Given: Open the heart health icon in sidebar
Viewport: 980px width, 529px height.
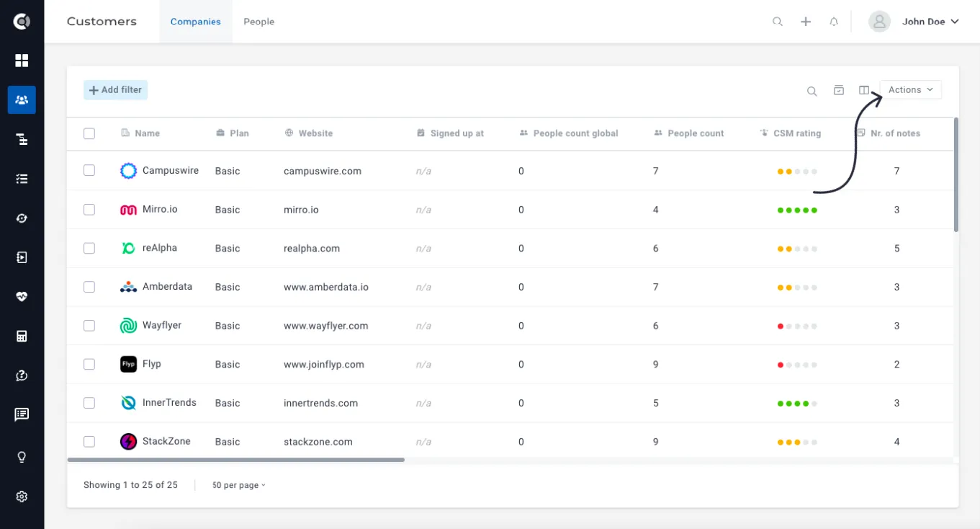Looking at the screenshot, I should 22,296.
